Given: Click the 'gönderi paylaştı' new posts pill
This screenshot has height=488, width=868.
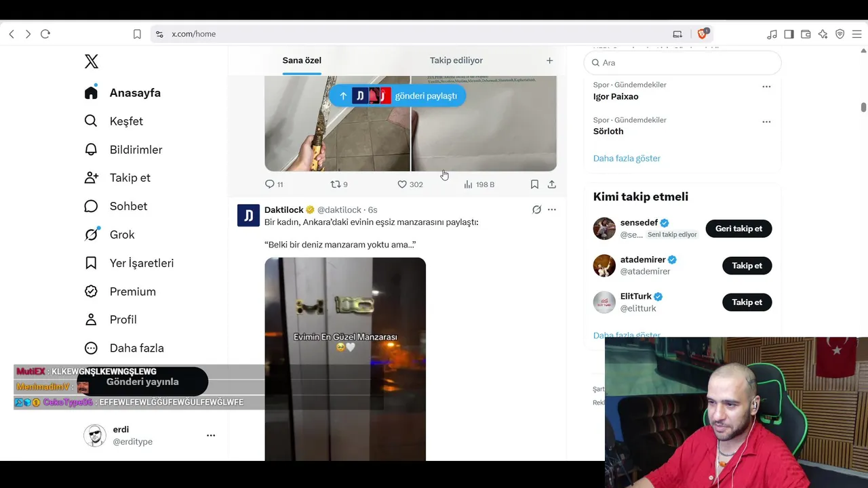Looking at the screenshot, I should (397, 96).
